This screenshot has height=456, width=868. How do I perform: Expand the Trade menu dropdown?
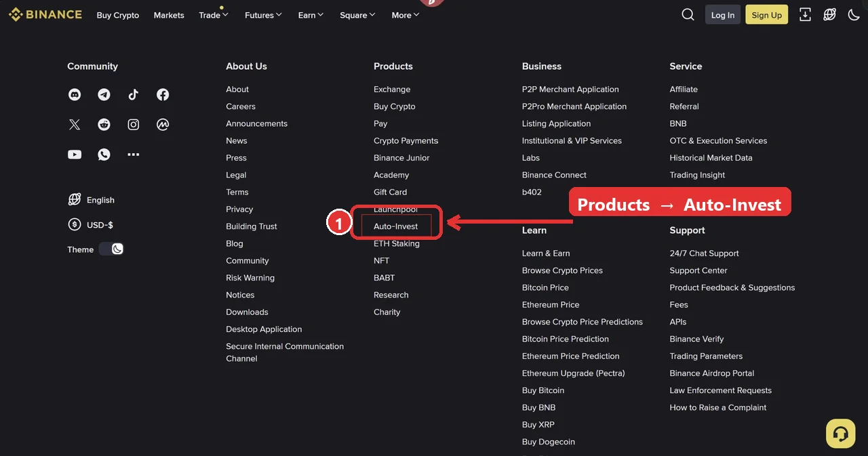pyautogui.click(x=214, y=15)
